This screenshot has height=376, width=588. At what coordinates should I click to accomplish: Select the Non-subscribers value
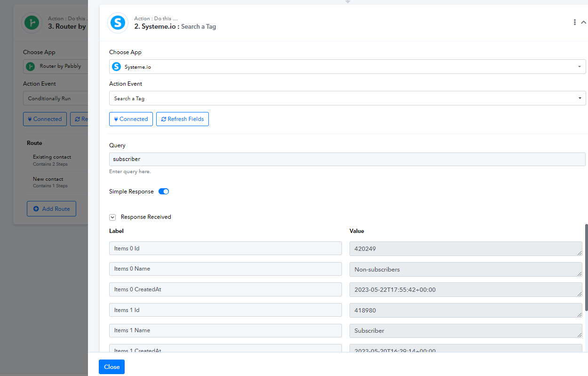466,270
